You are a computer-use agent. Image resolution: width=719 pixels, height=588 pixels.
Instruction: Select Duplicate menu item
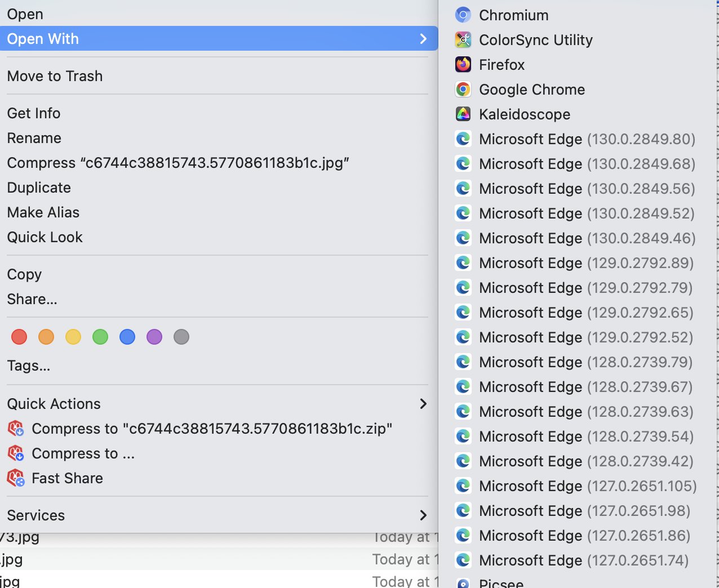click(219, 188)
